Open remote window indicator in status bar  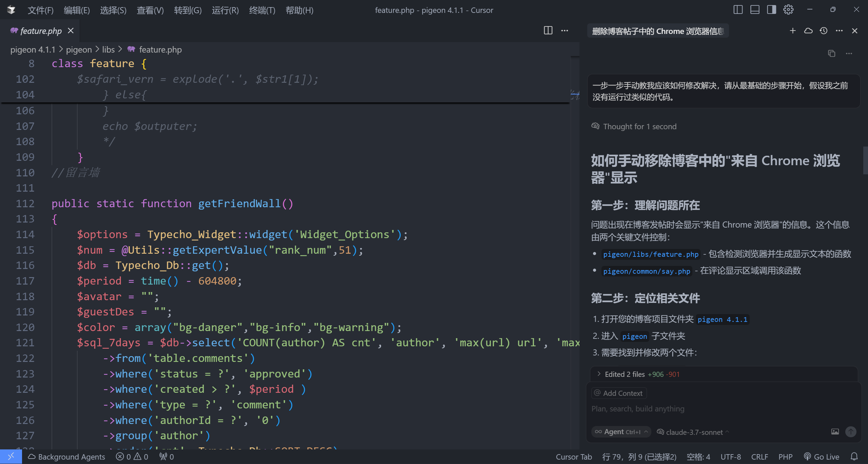tap(11, 457)
